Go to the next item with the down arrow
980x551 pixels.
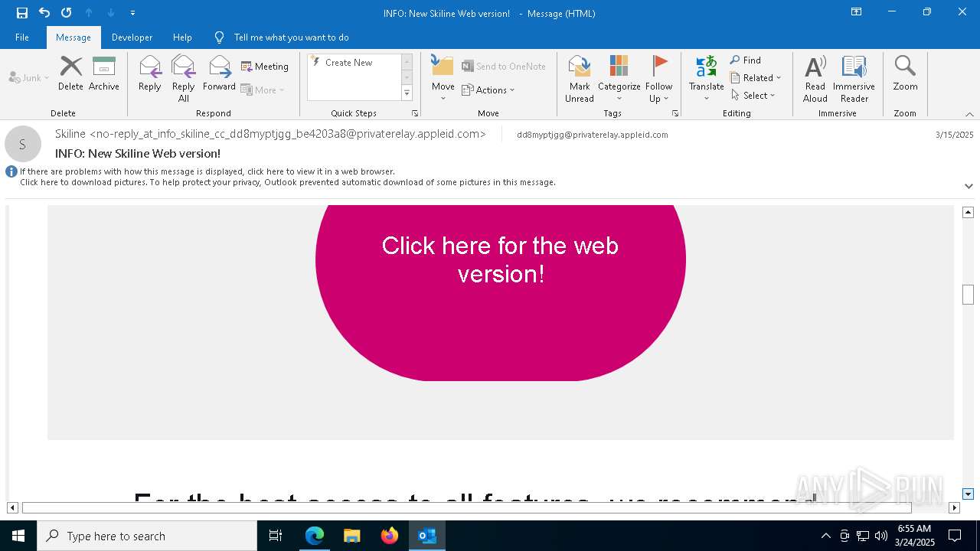[111, 13]
